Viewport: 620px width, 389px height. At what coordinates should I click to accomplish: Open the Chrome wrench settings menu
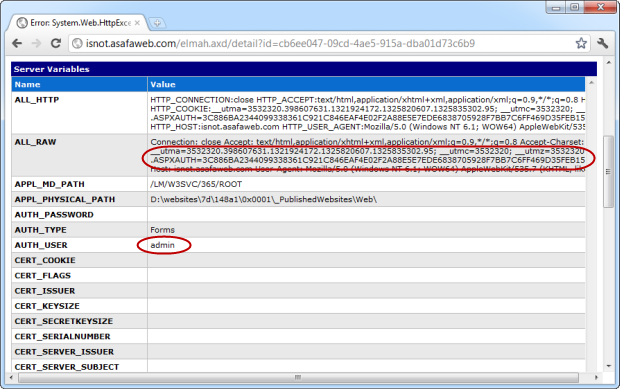pyautogui.click(x=603, y=43)
